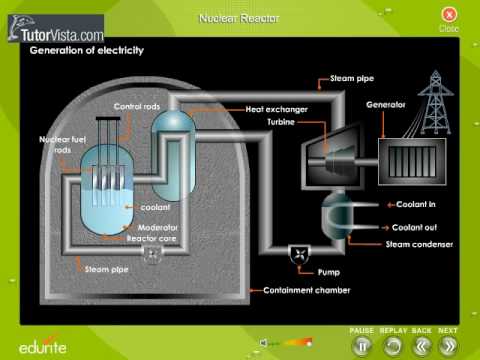Click the pump fan icon below turbine
The width and height of the screenshot is (480, 360).
[300, 255]
